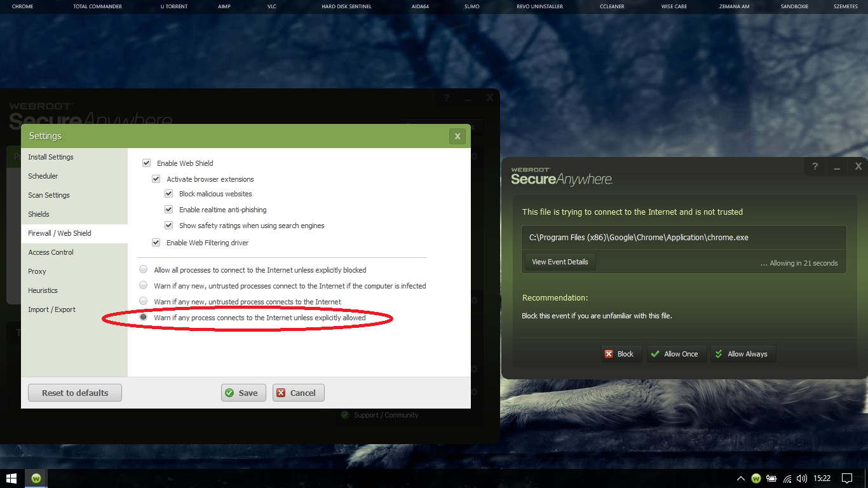Select Warn if any process connects option

tap(144, 317)
